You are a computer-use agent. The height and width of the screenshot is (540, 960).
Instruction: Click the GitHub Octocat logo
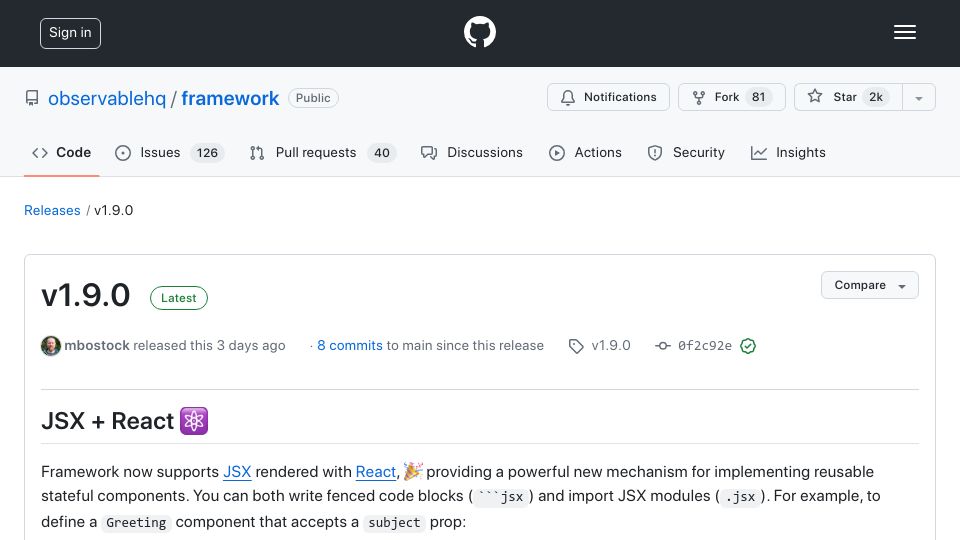[x=479, y=32]
